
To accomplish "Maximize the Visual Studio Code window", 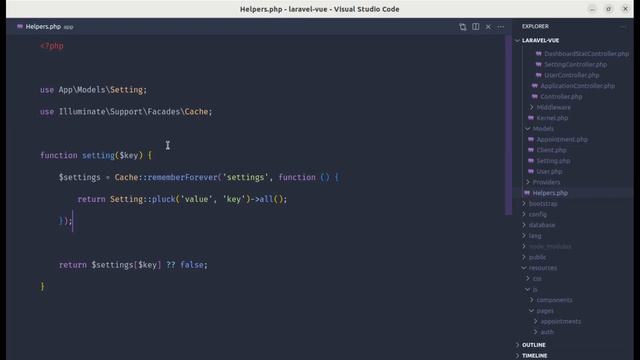I will click(609, 9).
